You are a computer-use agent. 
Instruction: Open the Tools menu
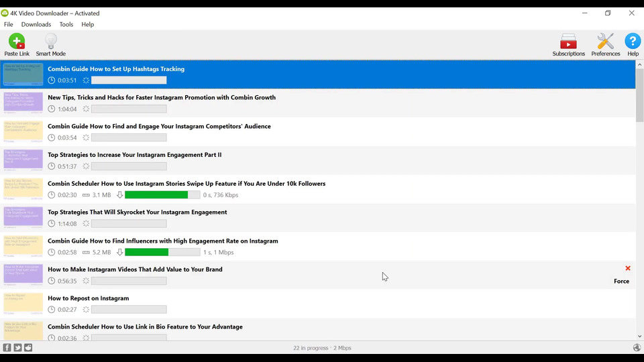66,24
